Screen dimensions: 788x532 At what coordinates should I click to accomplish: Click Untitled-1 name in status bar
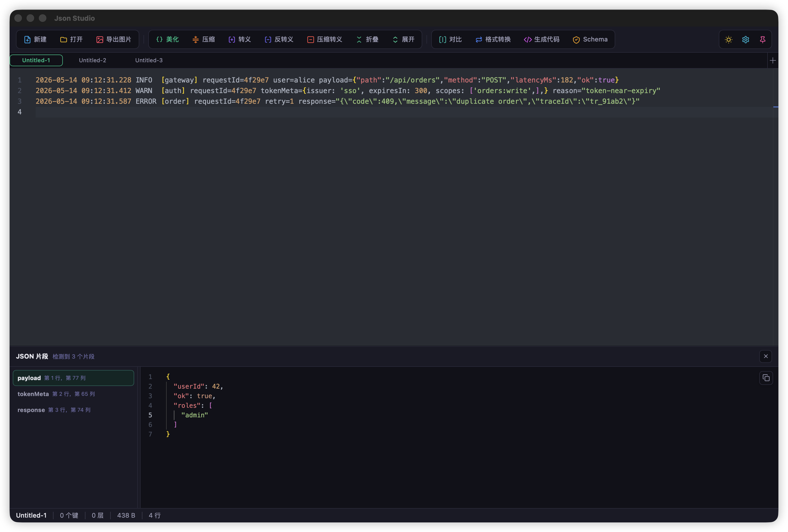[x=31, y=515]
